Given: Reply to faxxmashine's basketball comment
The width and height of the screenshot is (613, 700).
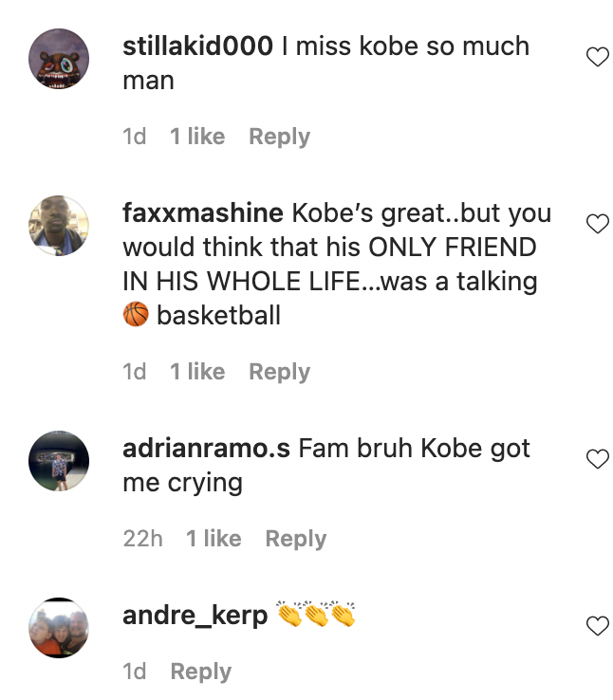Looking at the screenshot, I should pos(279,372).
